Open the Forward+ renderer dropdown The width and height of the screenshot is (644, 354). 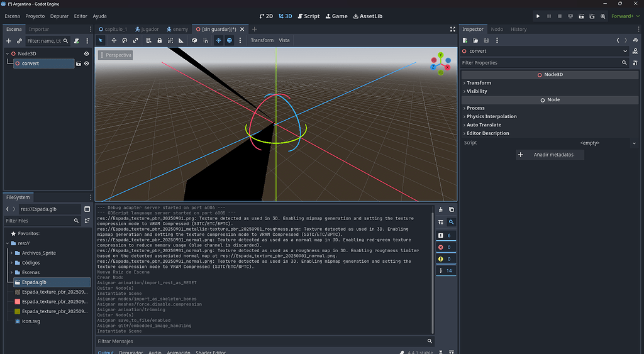[x=625, y=16]
